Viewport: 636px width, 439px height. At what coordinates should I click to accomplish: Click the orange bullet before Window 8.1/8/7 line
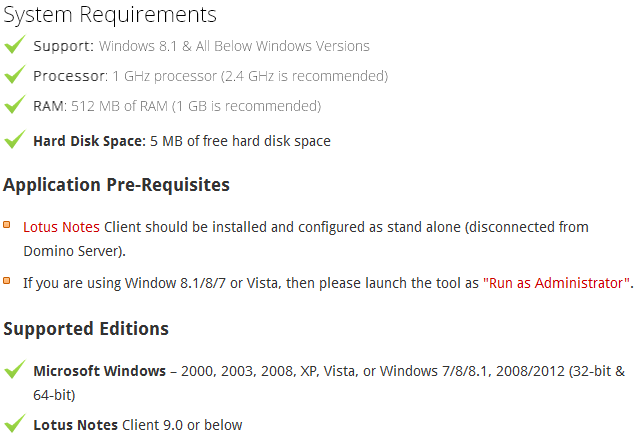[6, 281]
